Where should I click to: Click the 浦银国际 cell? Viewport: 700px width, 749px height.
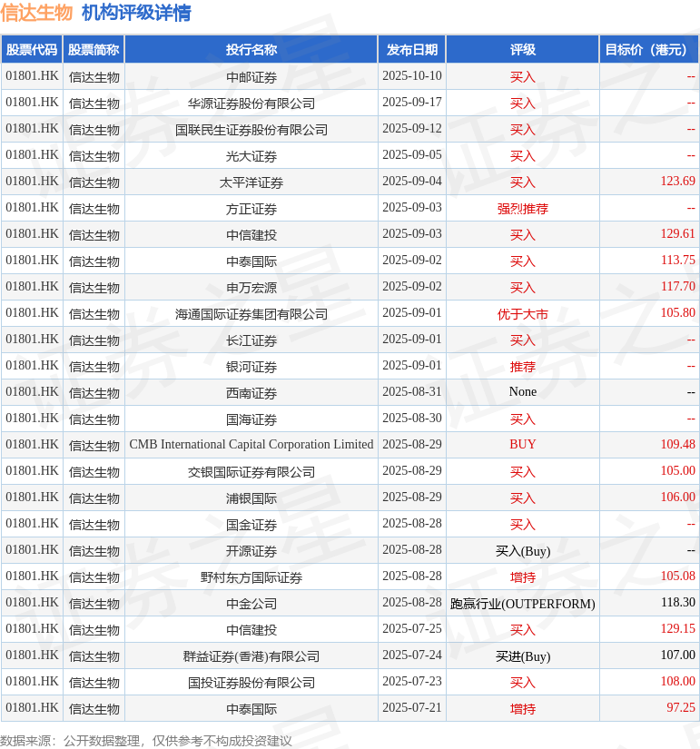tap(251, 498)
